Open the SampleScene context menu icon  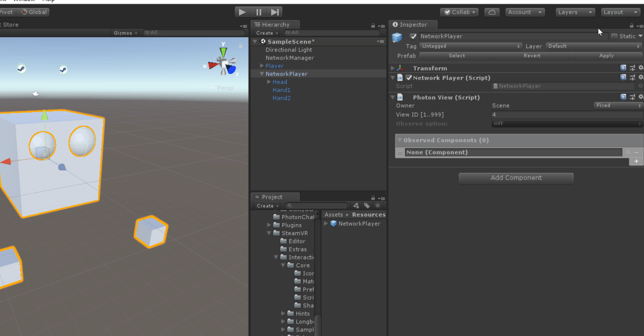(x=380, y=41)
